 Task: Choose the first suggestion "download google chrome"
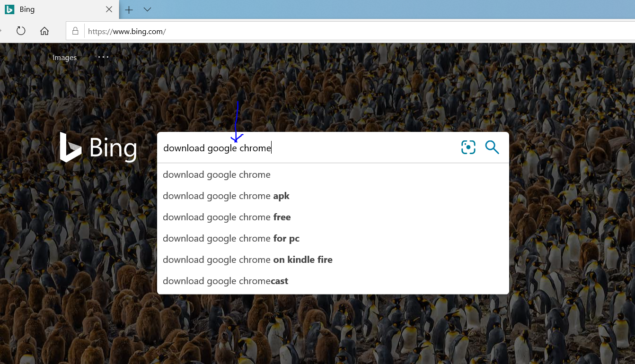(217, 175)
